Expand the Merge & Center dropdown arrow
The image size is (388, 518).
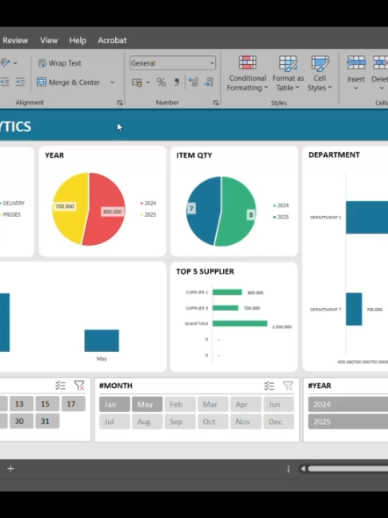tap(112, 82)
